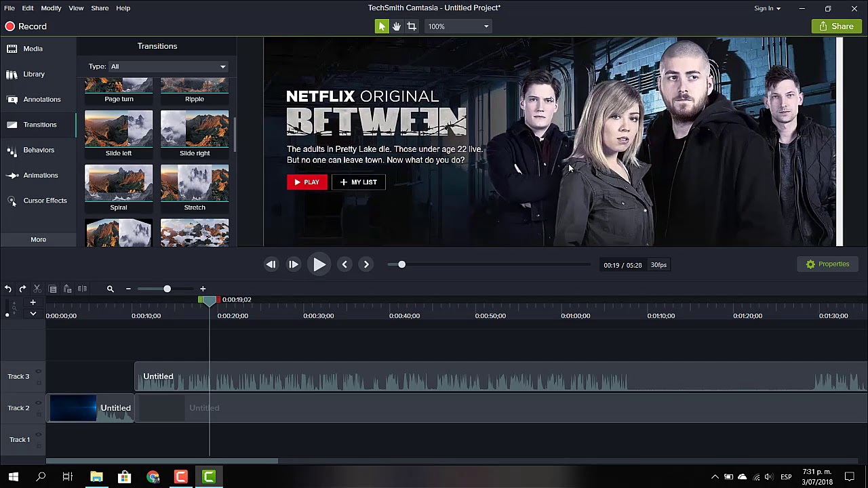Click the step-forward frame playback button
This screenshot has width=868, height=488.
click(x=294, y=264)
